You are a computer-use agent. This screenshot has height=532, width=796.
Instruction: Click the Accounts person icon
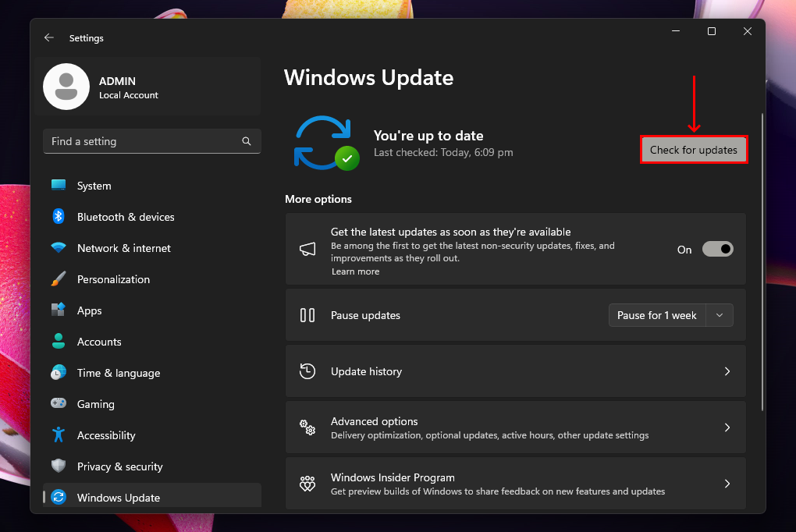59,341
